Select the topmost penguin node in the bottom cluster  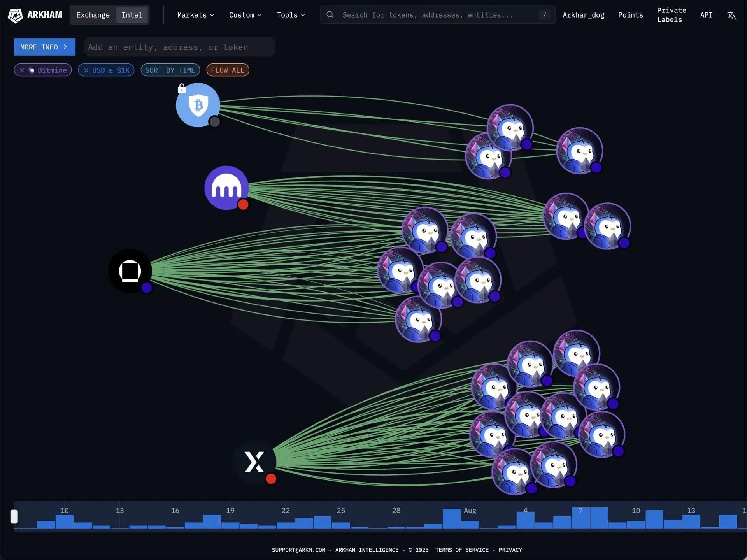point(577,353)
